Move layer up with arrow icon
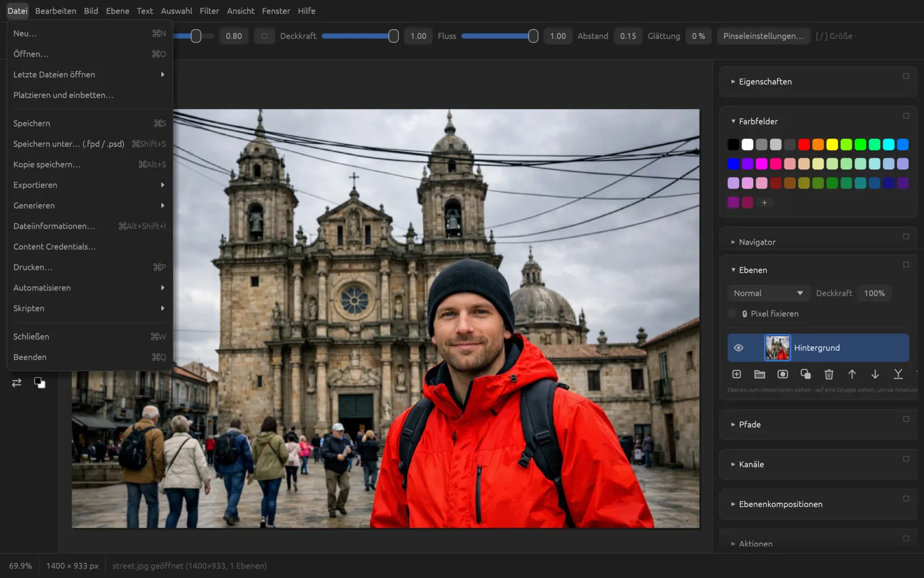Viewport: 924px width, 578px height. tap(852, 375)
